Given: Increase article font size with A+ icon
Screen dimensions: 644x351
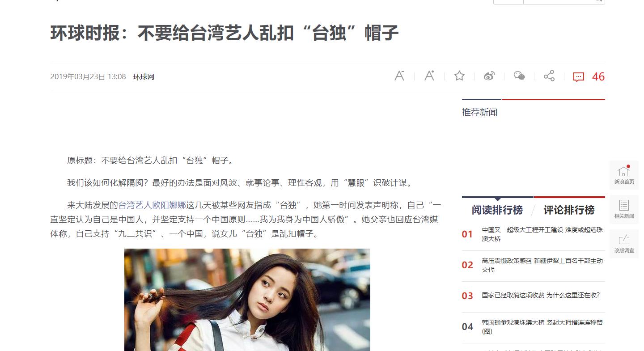Looking at the screenshot, I should 429,76.
